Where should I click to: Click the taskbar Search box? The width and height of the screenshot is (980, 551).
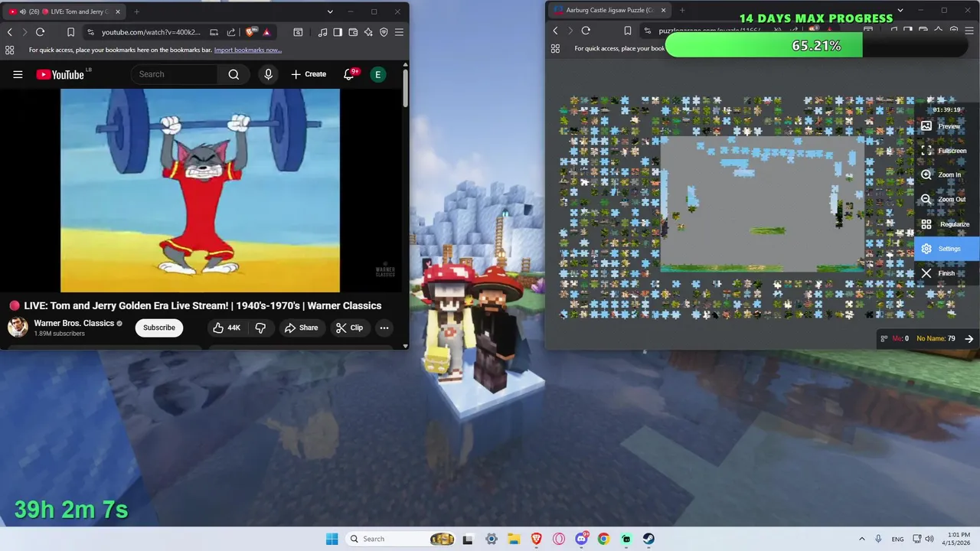point(400,539)
